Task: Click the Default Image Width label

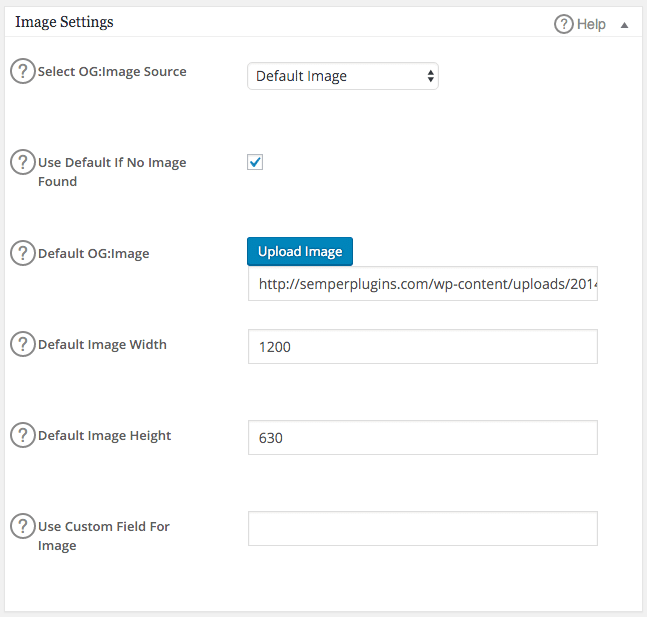Action: click(102, 344)
